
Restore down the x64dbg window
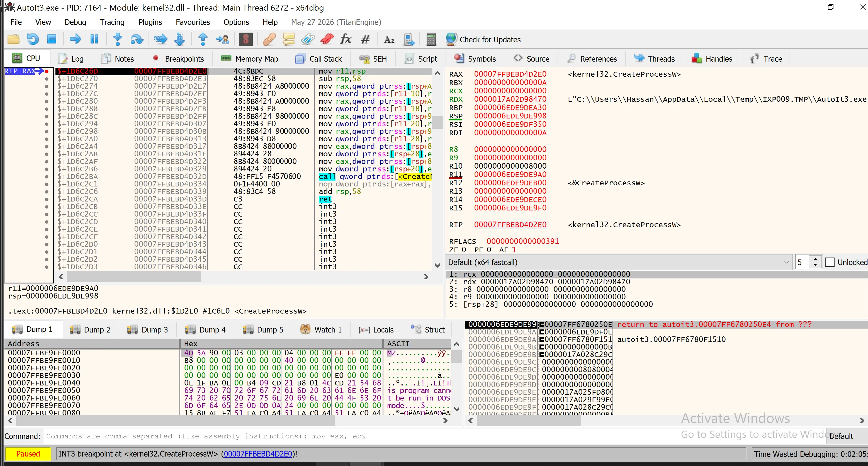coord(830,7)
